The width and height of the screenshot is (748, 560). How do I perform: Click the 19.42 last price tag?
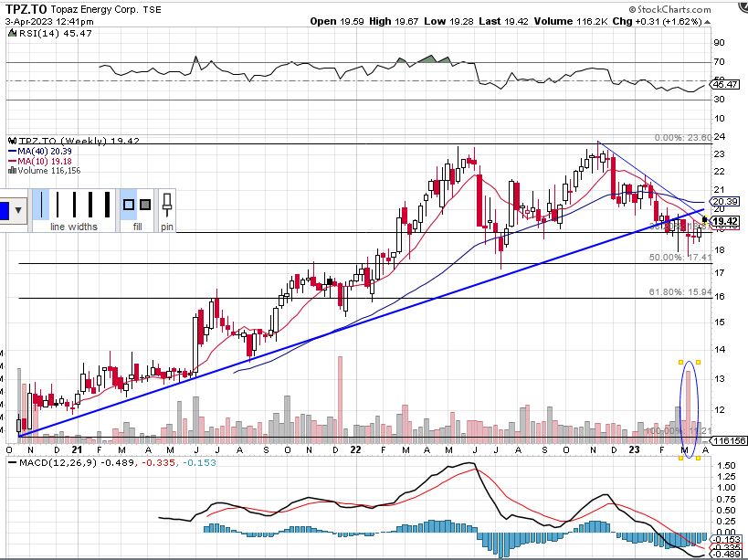(x=727, y=221)
